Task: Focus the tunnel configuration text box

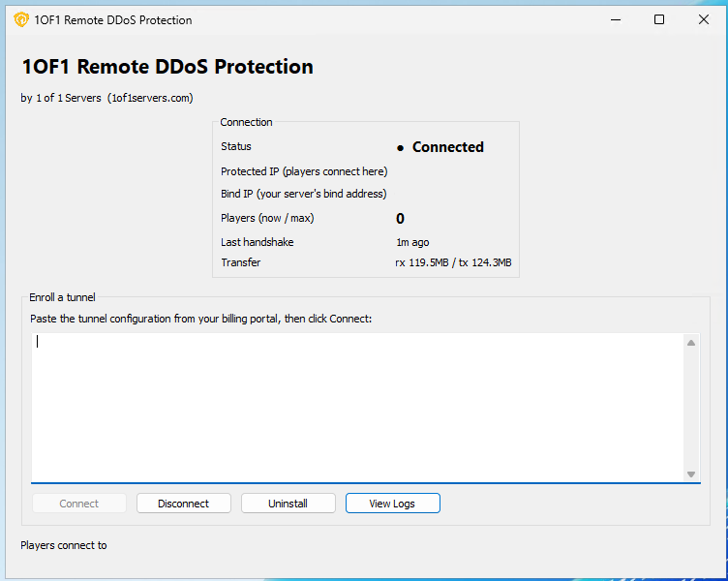Action: coord(357,408)
